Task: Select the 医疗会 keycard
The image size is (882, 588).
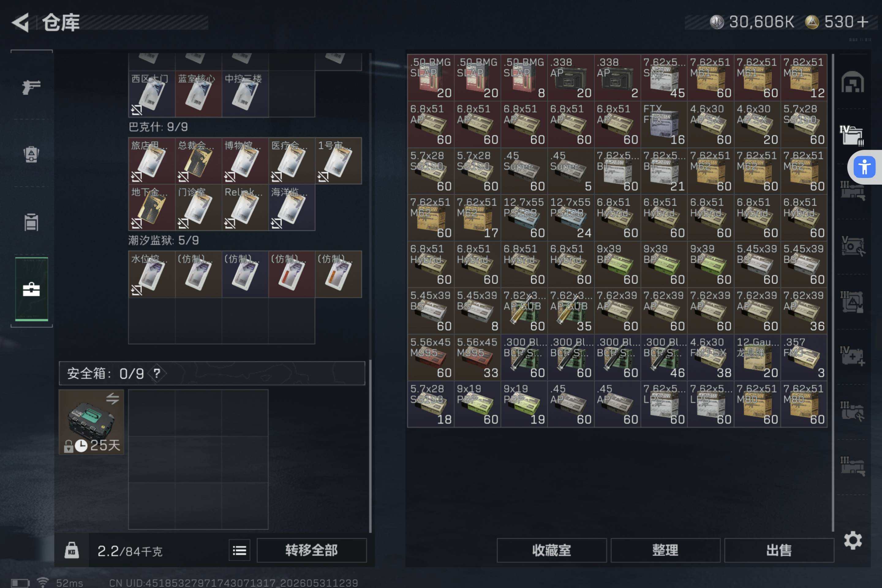Action: pyautogui.click(x=292, y=161)
